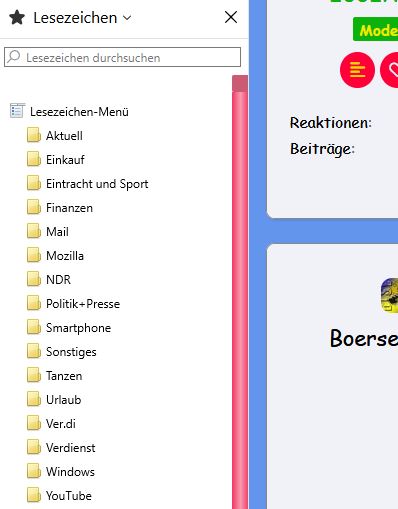Open the Smartphone bookmark folder
Screen dimensions: 398x509
coord(78,328)
